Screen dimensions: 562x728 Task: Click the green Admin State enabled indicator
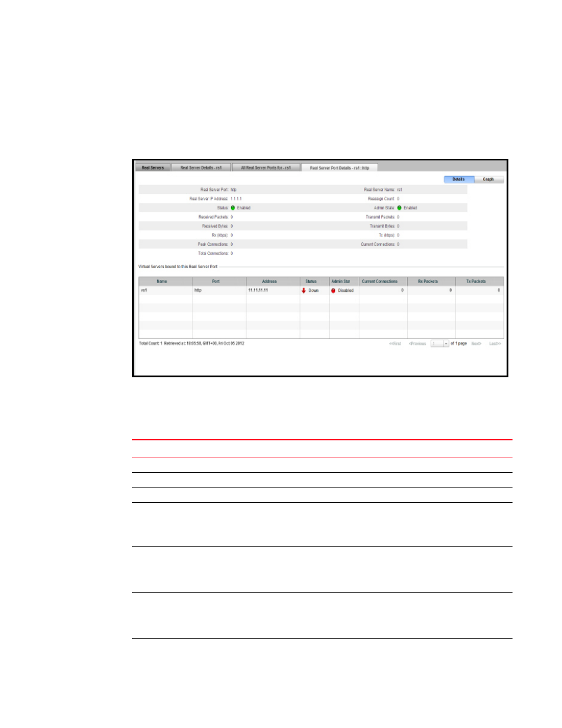(x=399, y=208)
